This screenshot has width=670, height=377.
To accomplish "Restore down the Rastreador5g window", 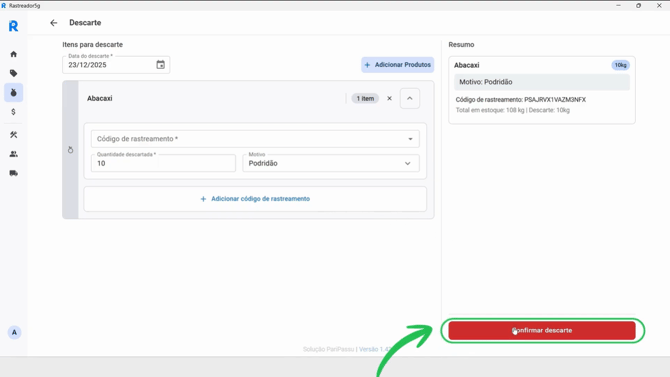I will coord(638,6).
